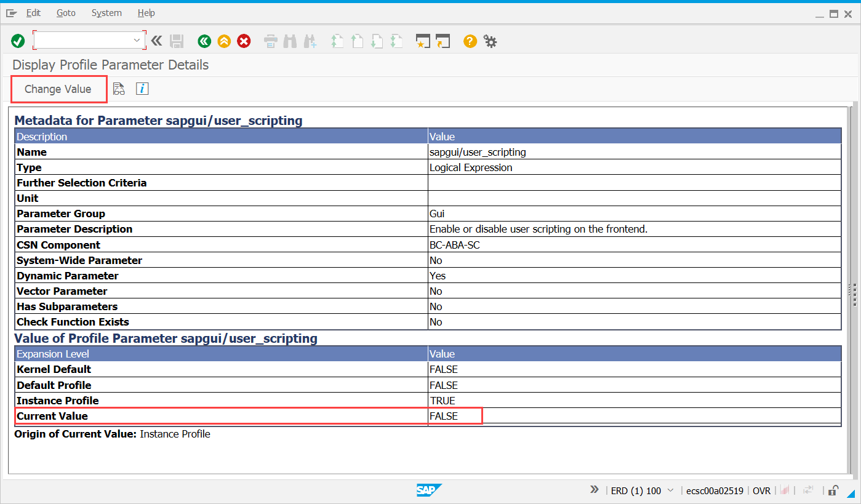Toggle the OVR insert mode indicator

pos(762,491)
